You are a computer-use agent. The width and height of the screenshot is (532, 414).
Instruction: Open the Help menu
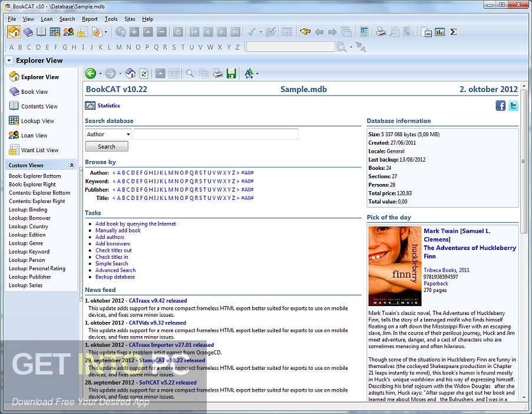click(148, 19)
